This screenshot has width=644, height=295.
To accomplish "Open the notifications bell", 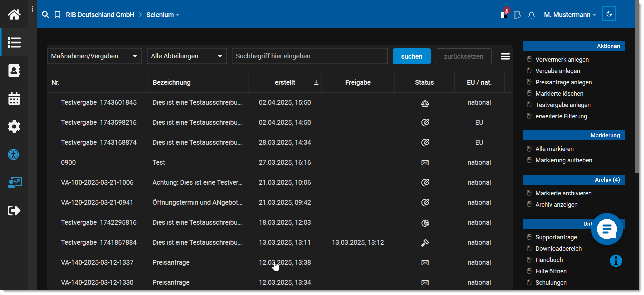I will [x=531, y=15].
